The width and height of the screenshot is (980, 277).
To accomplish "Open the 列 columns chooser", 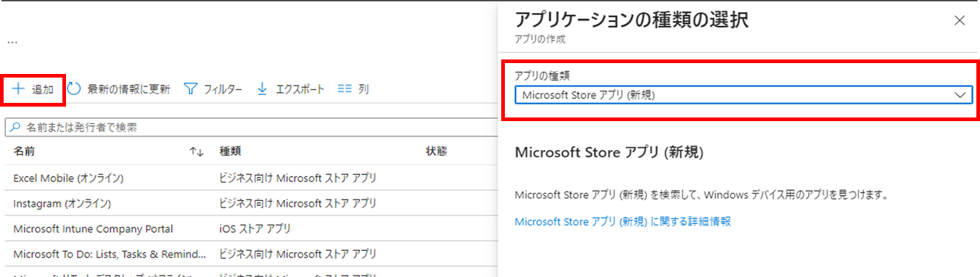I will pos(354,89).
